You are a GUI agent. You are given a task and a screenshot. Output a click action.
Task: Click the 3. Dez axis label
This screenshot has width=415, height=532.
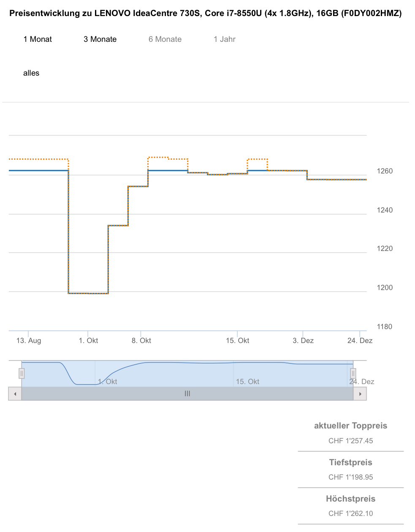tap(303, 341)
